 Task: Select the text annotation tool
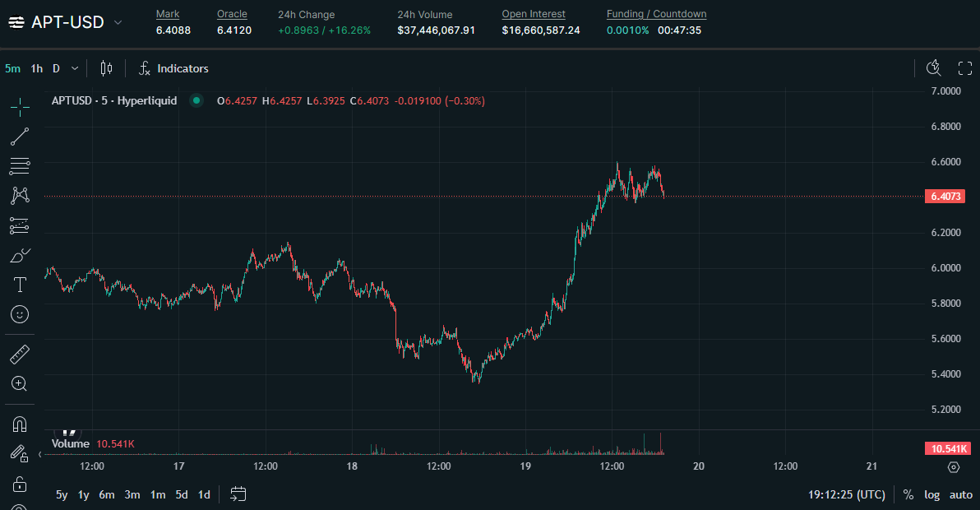point(20,285)
